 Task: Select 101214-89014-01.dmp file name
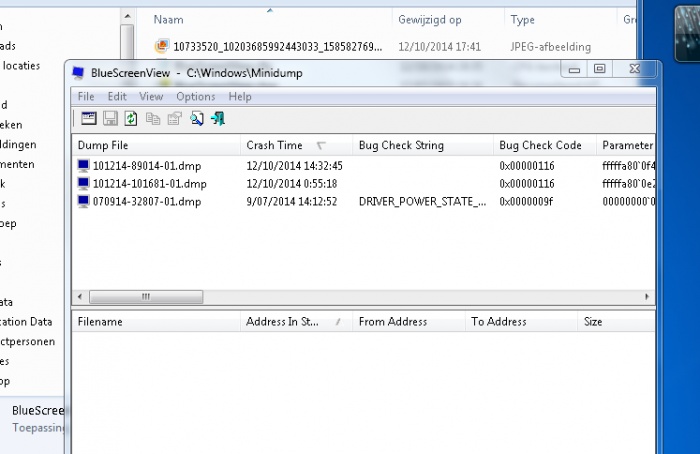147,166
